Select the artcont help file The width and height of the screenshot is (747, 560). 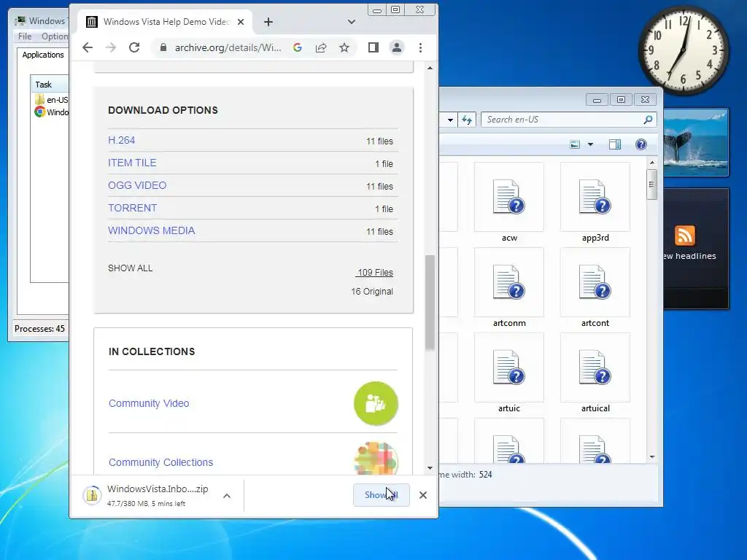click(595, 287)
